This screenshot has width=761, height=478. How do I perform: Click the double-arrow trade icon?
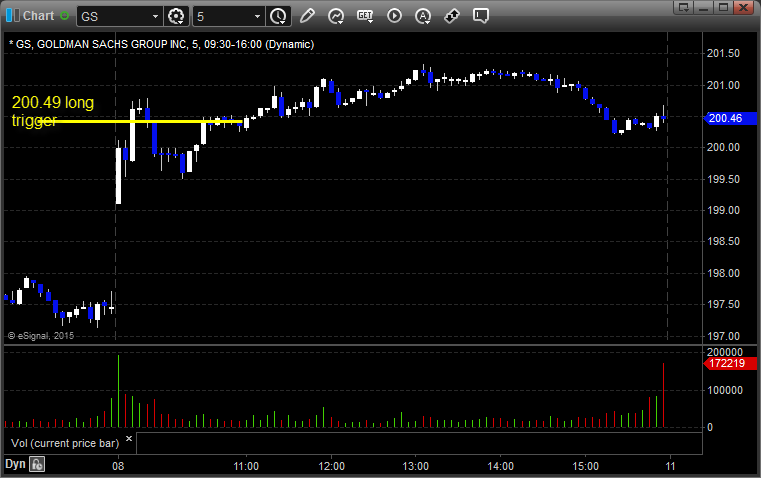click(x=452, y=16)
